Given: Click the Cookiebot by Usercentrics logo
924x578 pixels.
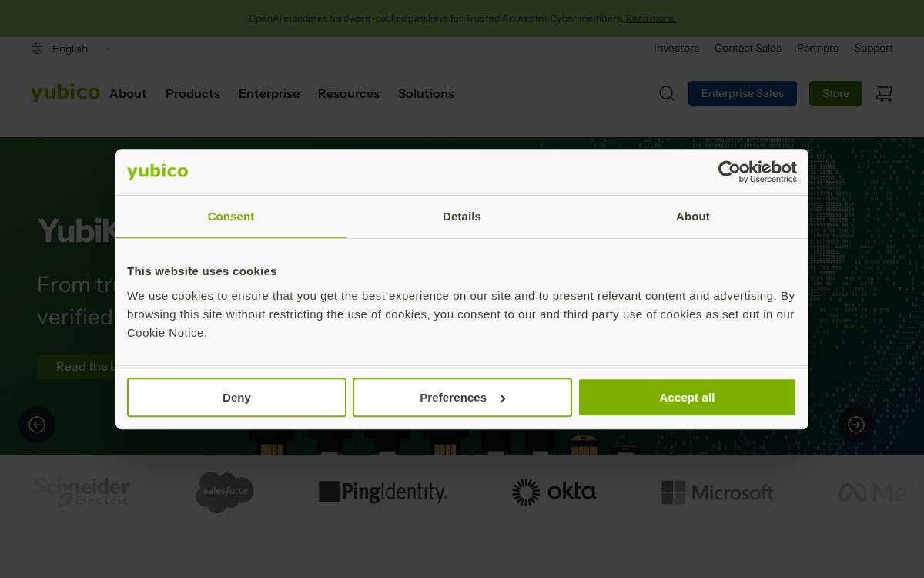Looking at the screenshot, I should [757, 172].
